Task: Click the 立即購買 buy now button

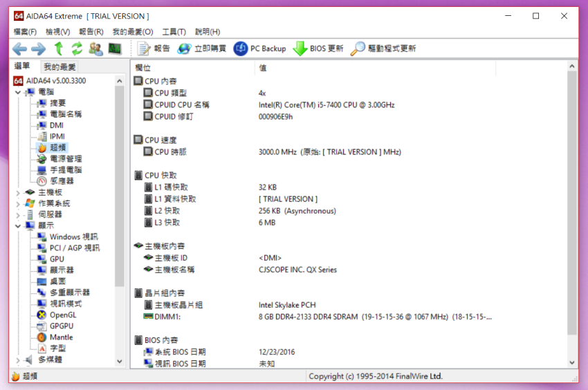Action: point(201,48)
